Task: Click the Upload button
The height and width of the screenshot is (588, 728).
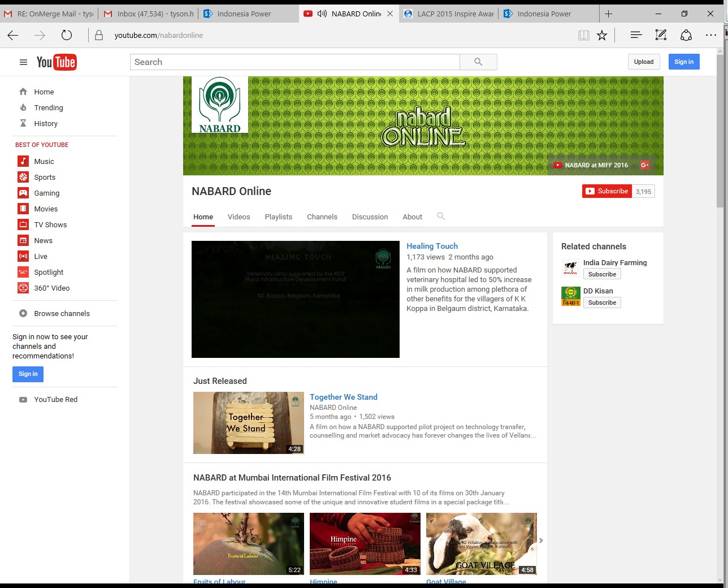Action: [643, 62]
